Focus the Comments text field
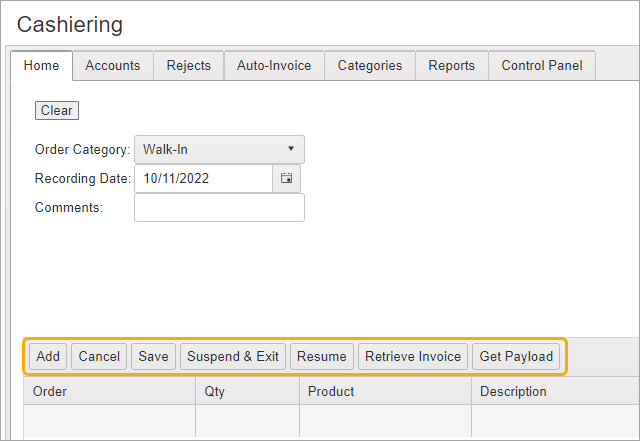This screenshot has height=441, width=640. coord(219,208)
